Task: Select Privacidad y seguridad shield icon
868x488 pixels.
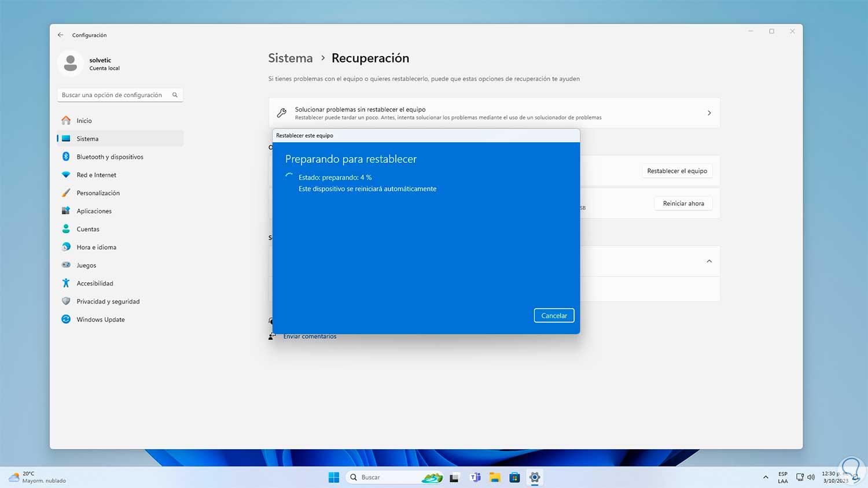Action: [x=66, y=301]
